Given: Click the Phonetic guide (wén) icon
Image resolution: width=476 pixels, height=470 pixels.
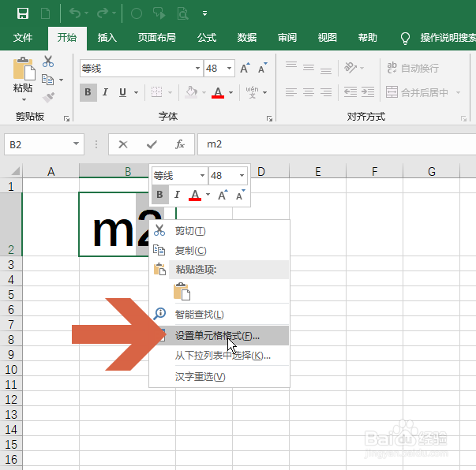Looking at the screenshot, I should [252, 92].
